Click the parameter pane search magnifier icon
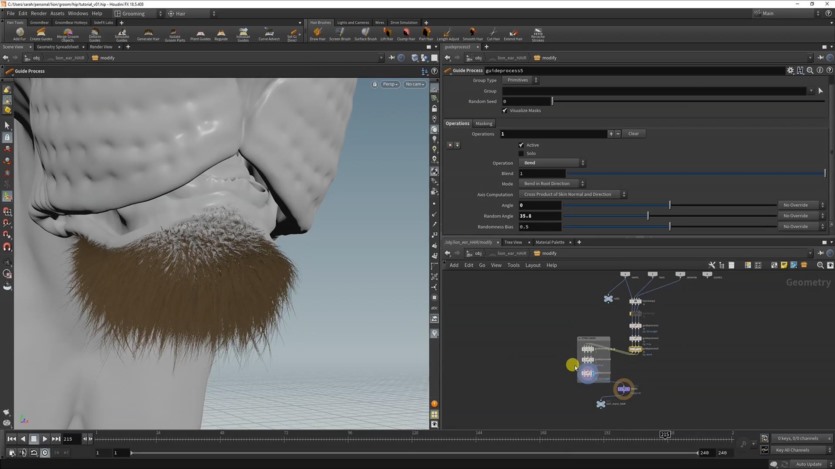The height and width of the screenshot is (469, 835). [x=810, y=70]
